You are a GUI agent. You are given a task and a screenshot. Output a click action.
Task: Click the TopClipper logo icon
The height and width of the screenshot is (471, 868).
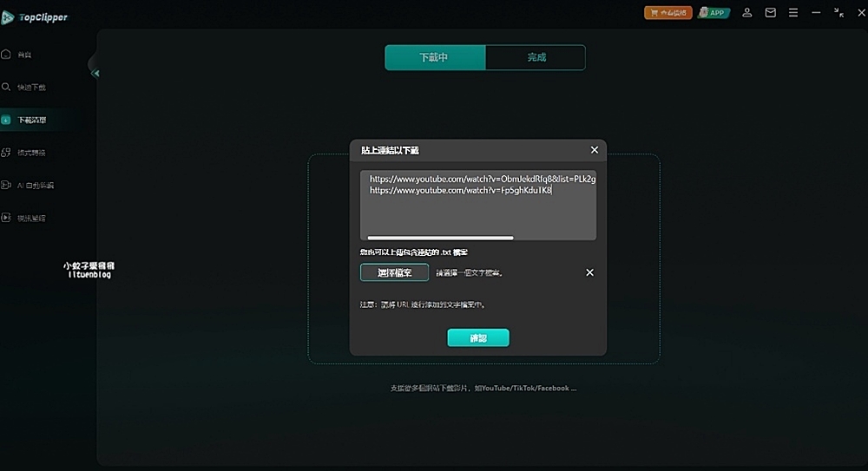(x=8, y=17)
